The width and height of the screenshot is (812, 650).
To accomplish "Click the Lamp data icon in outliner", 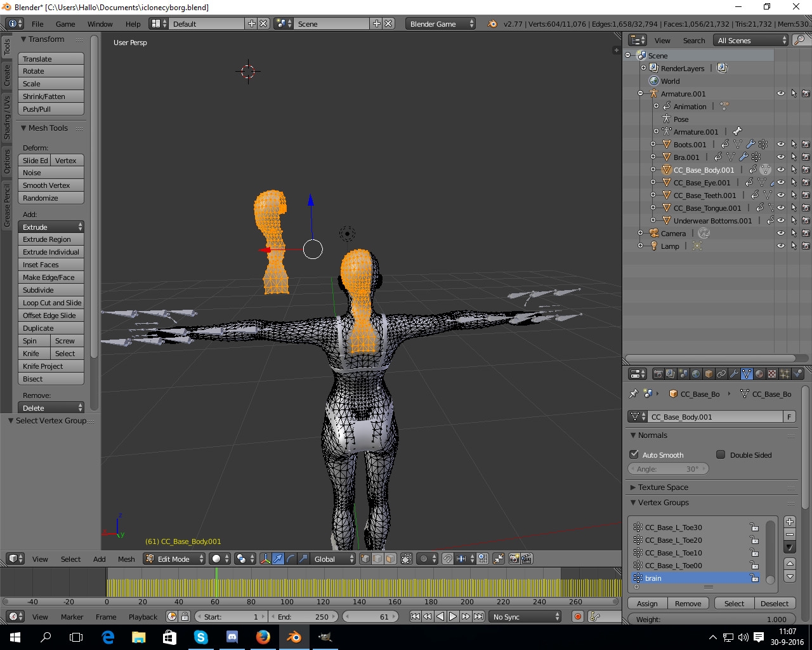I will point(697,246).
